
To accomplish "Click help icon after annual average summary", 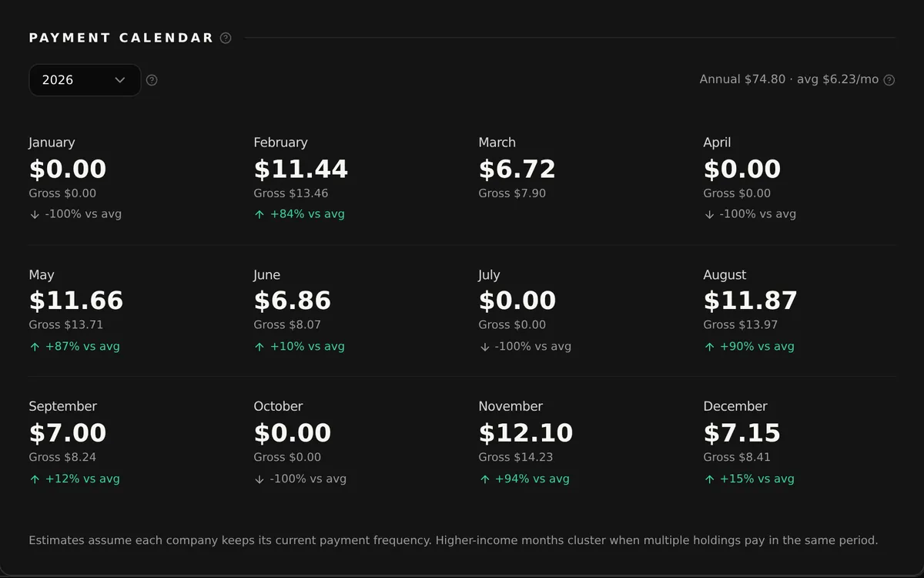I will click(889, 80).
